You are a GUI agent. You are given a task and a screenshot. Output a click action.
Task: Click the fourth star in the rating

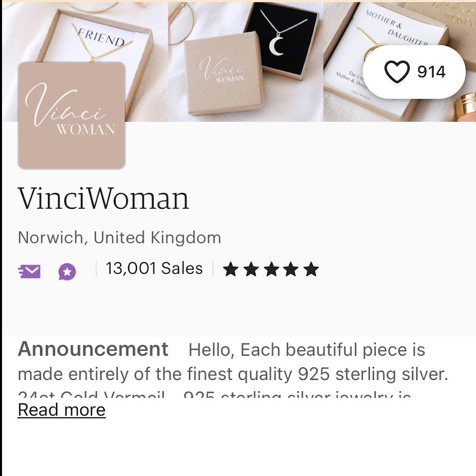[291, 269]
